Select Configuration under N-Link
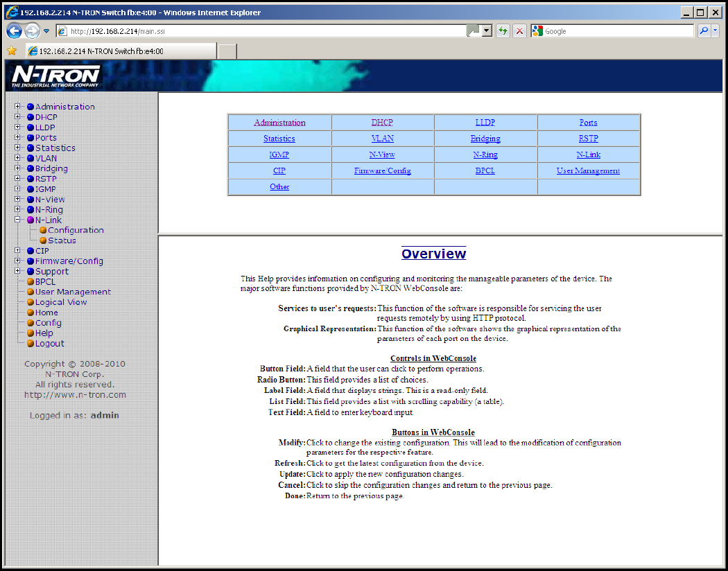The height and width of the screenshot is (571, 728). [76, 230]
